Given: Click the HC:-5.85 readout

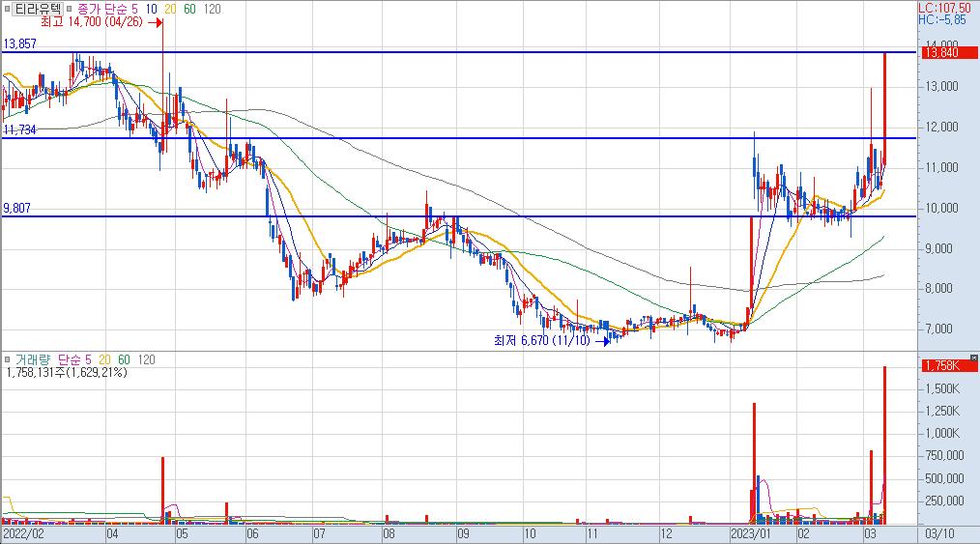Looking at the screenshot, I should click(942, 20).
